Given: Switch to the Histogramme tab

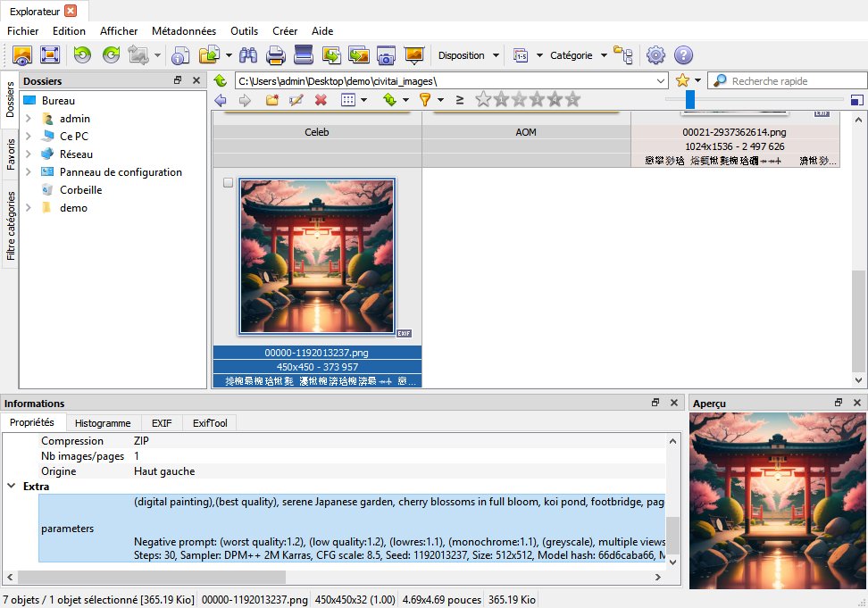Looking at the screenshot, I should pyautogui.click(x=103, y=423).
